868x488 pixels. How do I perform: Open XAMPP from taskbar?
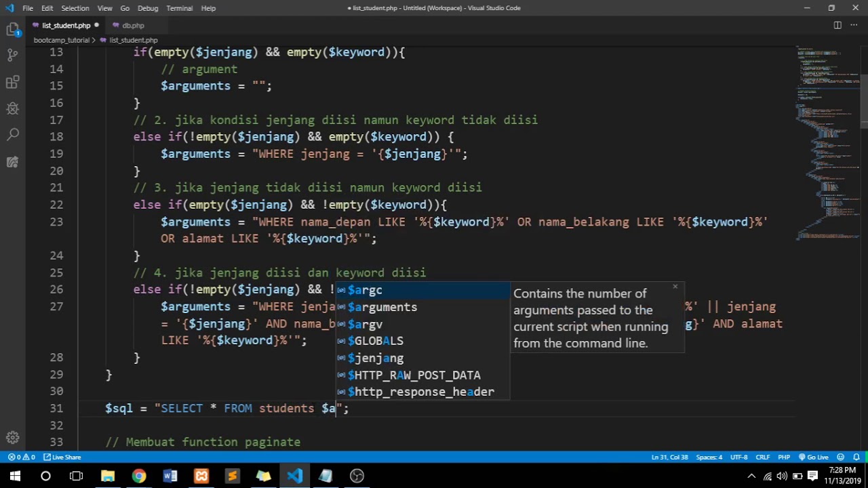tap(201, 476)
